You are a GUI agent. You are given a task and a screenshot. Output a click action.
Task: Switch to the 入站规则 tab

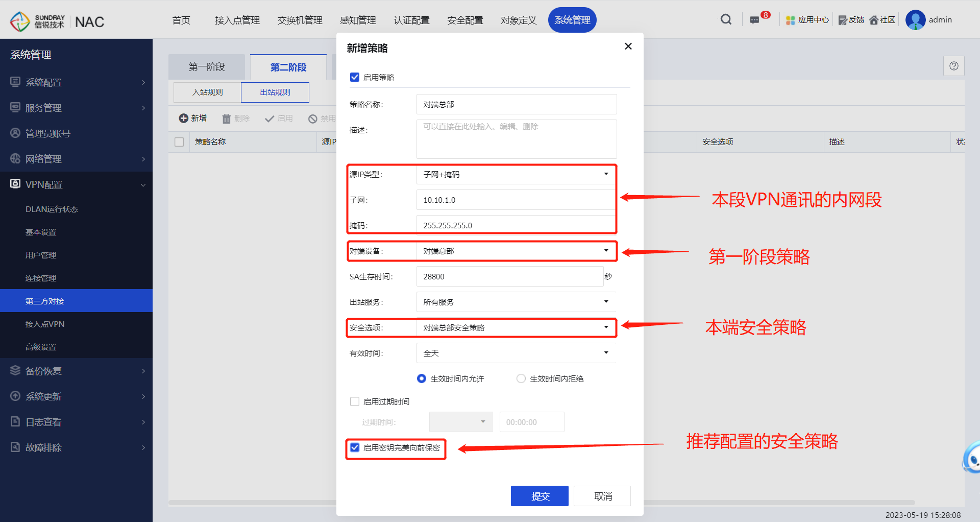207,92
